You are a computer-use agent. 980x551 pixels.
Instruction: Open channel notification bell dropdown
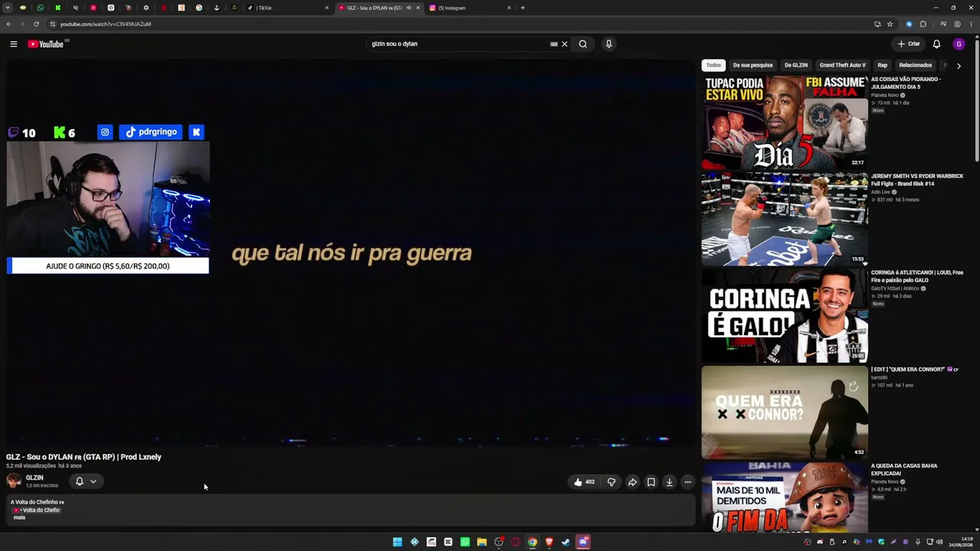click(x=85, y=481)
